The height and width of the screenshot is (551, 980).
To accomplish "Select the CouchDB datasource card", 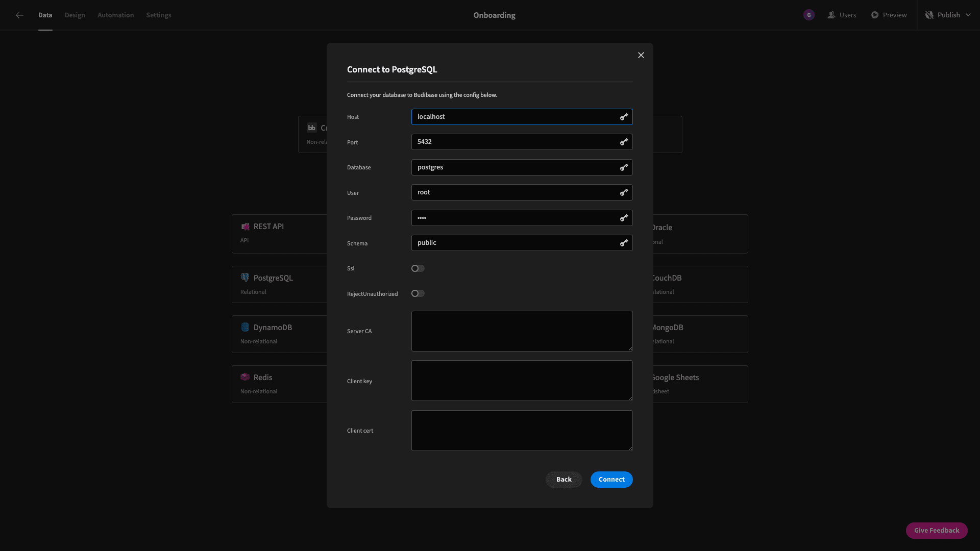I will 700,285.
